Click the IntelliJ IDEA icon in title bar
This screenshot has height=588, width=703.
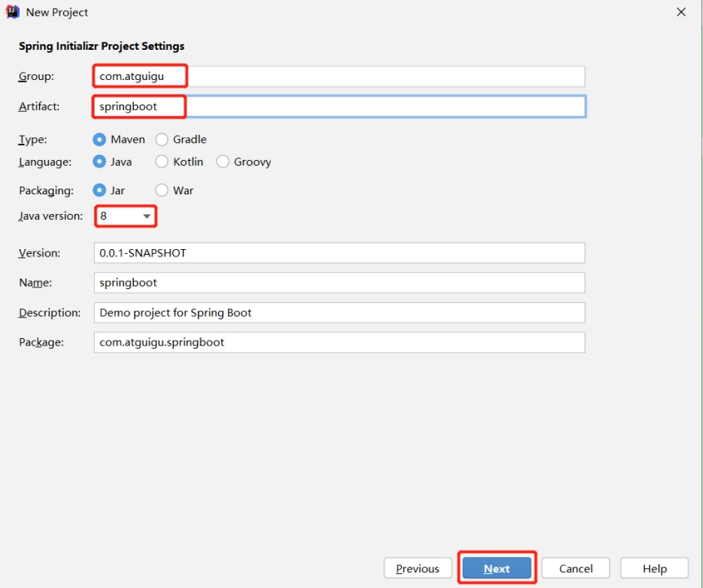tap(12, 11)
